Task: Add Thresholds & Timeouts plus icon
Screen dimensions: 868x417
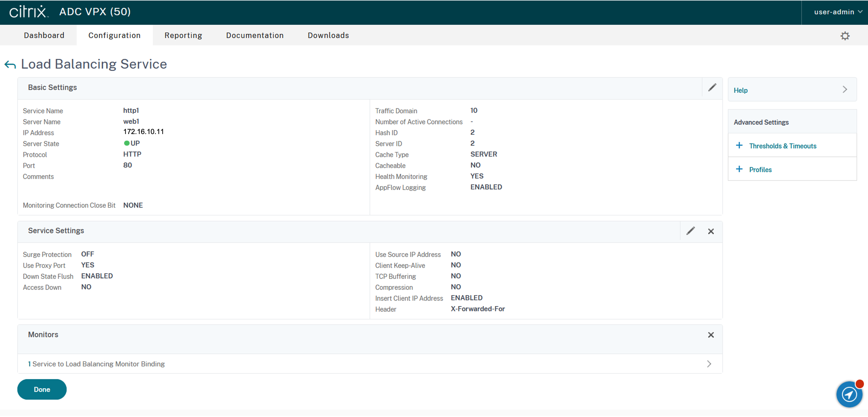Action: coord(739,146)
